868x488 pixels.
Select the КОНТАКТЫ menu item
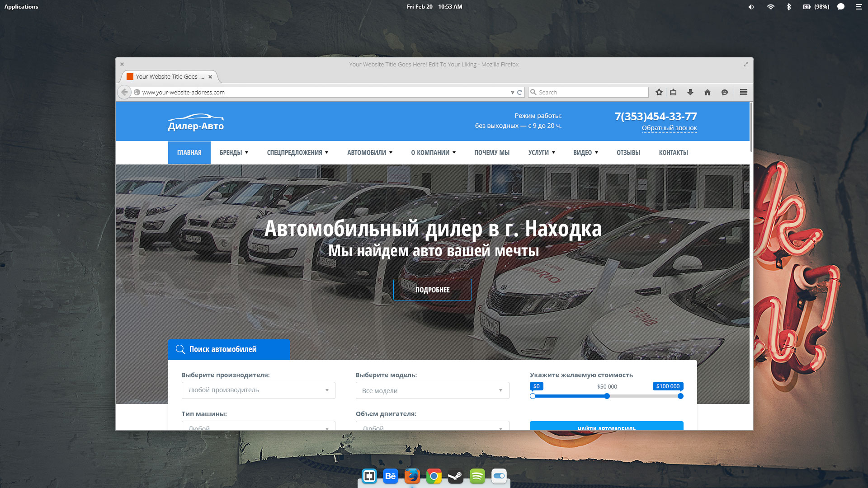(673, 152)
